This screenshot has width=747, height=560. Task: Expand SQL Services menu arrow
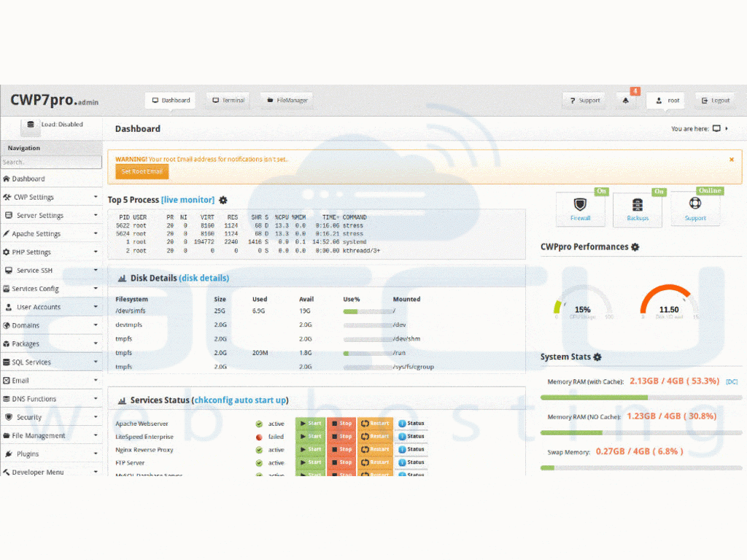[96, 362]
